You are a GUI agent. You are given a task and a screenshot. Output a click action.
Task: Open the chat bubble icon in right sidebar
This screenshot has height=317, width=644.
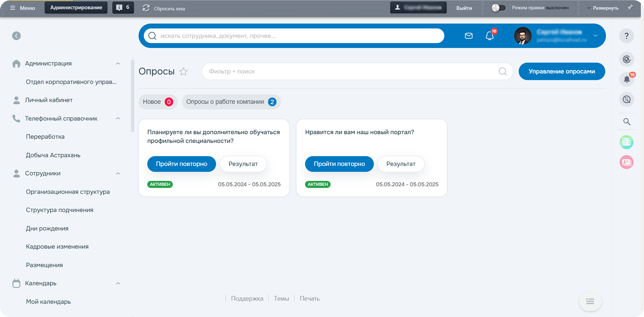(x=627, y=99)
